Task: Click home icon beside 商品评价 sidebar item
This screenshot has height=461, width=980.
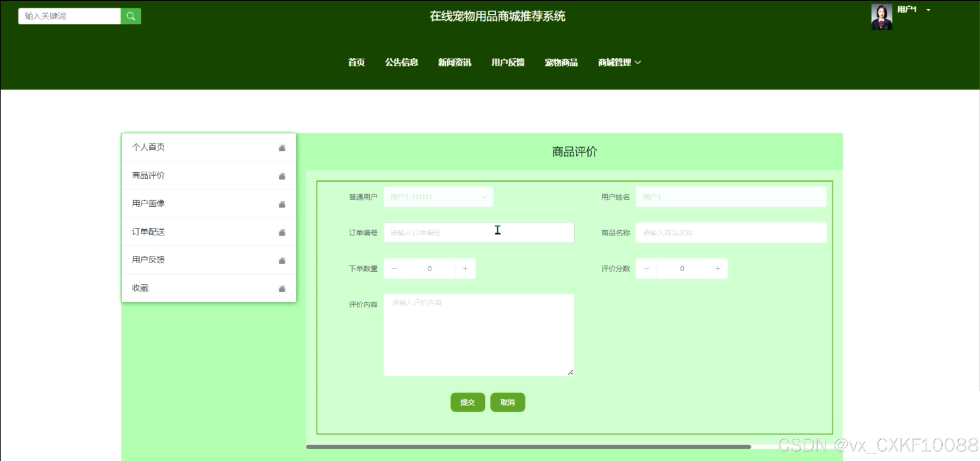Action: pyautogui.click(x=282, y=176)
